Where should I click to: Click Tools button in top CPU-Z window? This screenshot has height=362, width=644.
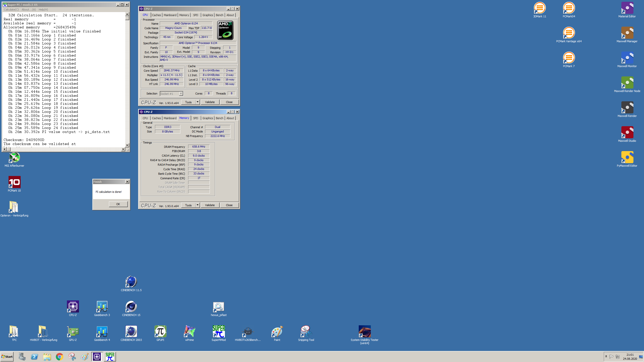[188, 102]
